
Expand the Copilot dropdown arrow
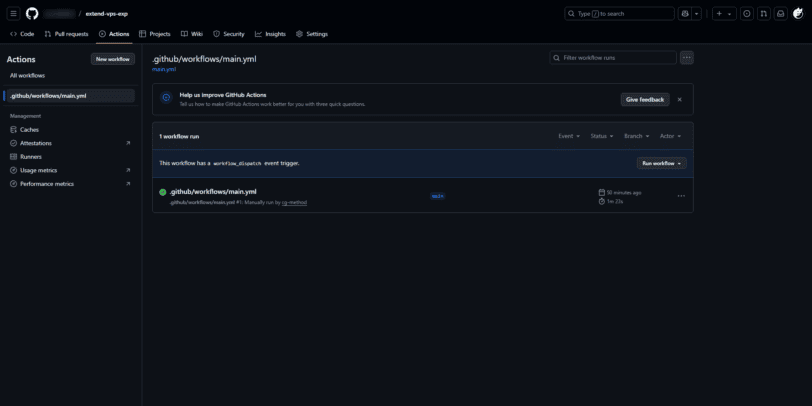pyautogui.click(x=697, y=14)
